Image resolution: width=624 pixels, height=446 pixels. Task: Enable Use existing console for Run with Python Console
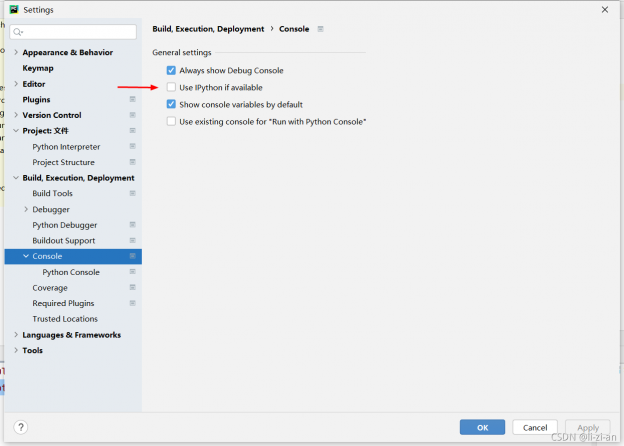coord(171,121)
